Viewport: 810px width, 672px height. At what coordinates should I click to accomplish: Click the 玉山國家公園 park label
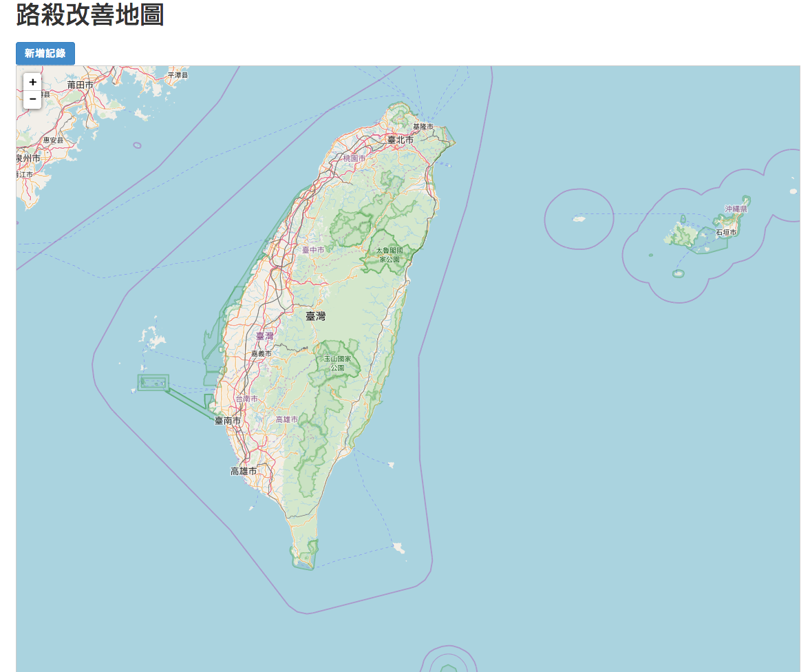coord(337,364)
